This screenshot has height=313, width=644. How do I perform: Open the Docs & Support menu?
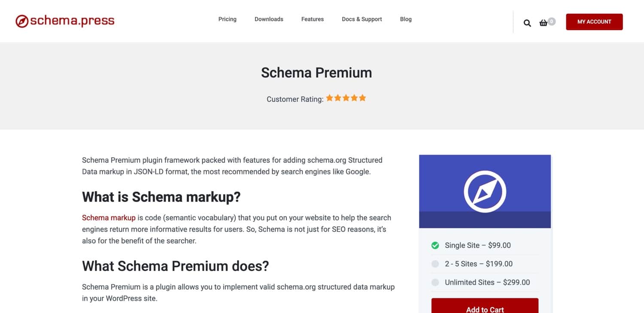pyautogui.click(x=361, y=19)
